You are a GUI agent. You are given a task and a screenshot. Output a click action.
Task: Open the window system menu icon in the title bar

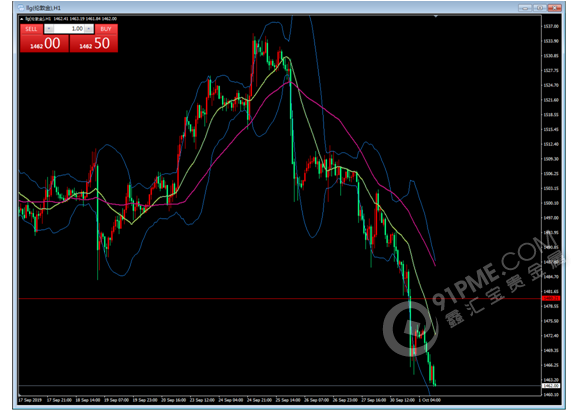(x=21, y=7)
